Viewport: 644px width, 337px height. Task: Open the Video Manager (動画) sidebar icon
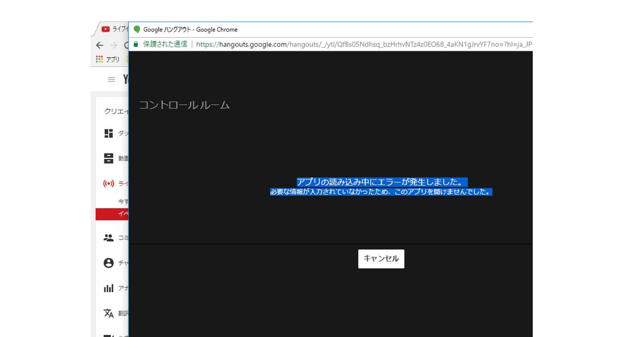pyautogui.click(x=109, y=158)
